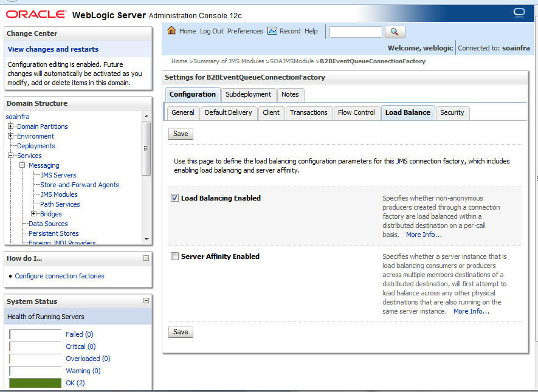
Task: Click More Info for Load Balancing Enabled
Action: click(424, 235)
